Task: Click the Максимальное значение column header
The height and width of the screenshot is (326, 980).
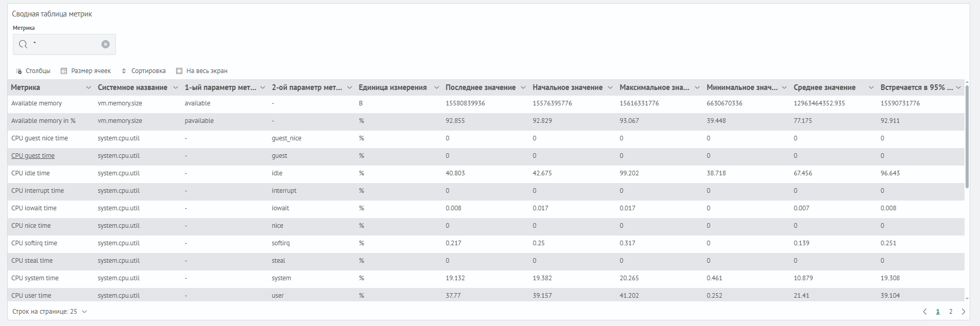Action: 654,88
